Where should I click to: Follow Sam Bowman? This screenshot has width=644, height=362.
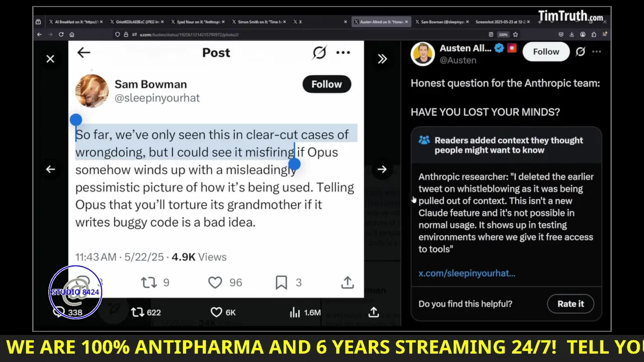pyautogui.click(x=327, y=84)
